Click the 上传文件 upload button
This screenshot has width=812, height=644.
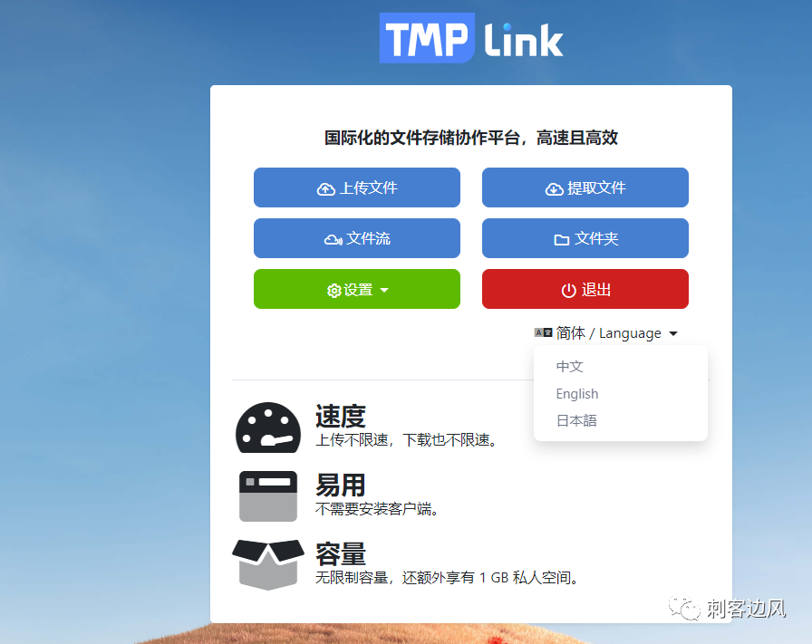pos(357,187)
